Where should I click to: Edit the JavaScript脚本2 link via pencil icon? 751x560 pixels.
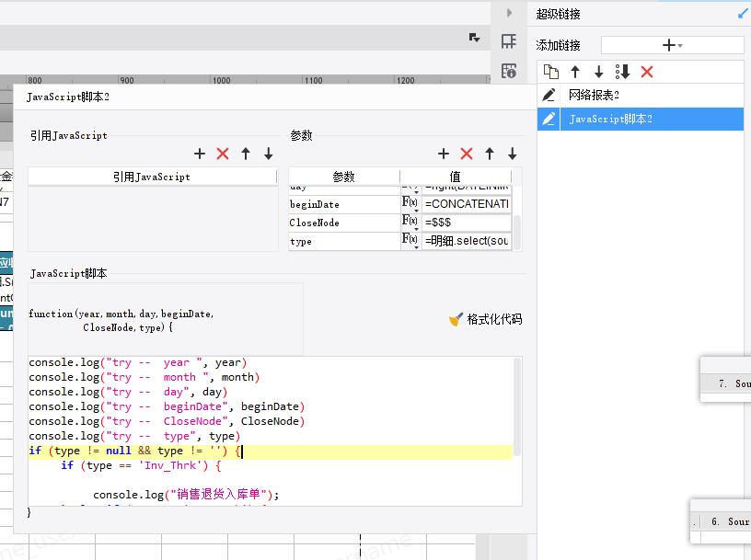pyautogui.click(x=549, y=119)
